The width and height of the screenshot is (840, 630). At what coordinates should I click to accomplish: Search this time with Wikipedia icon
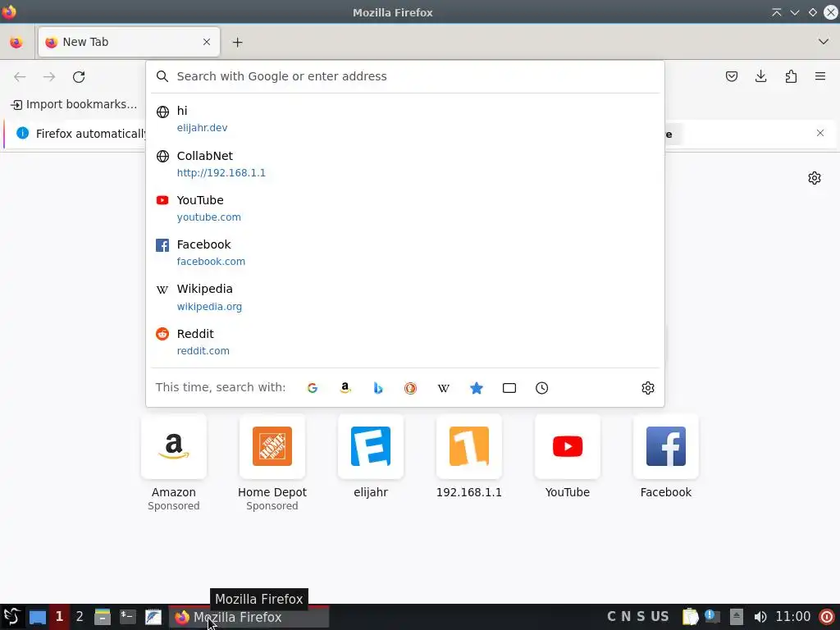pyautogui.click(x=444, y=388)
